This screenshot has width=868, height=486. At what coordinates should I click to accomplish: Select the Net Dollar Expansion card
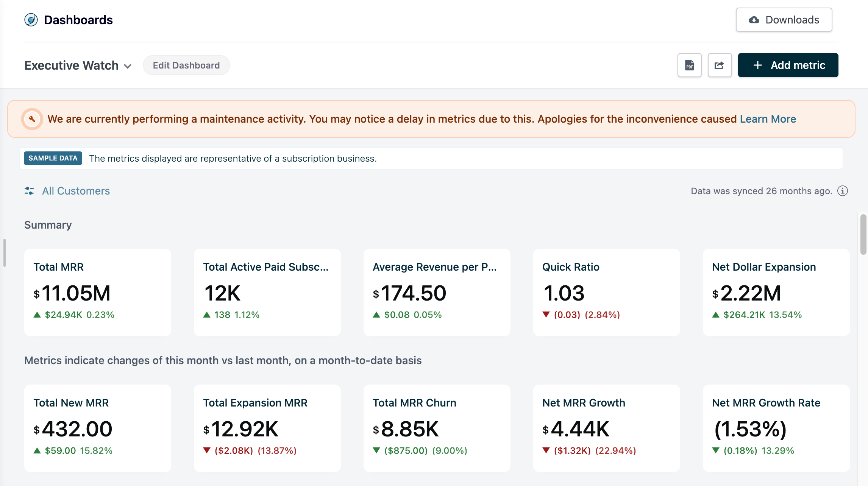pos(776,292)
